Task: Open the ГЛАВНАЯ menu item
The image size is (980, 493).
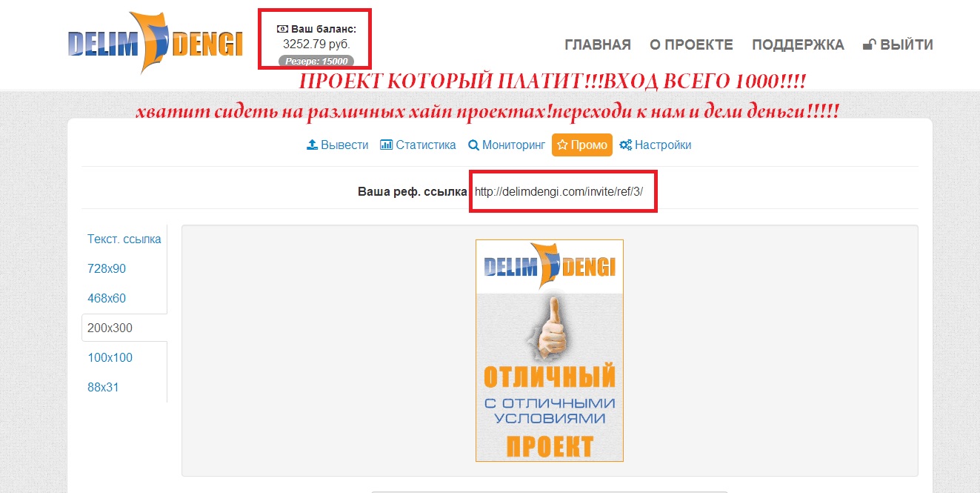Action: [598, 44]
